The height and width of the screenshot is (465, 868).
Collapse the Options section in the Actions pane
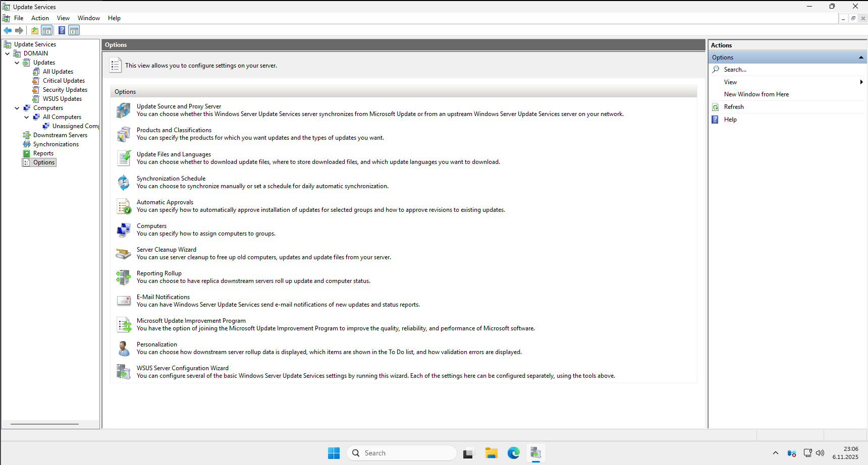point(860,57)
